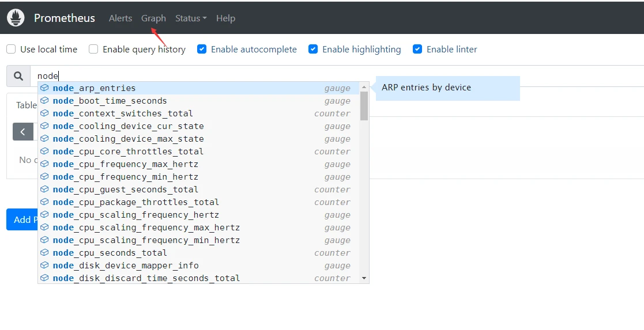
Task: Click inside the expression query input field
Action: (337, 76)
